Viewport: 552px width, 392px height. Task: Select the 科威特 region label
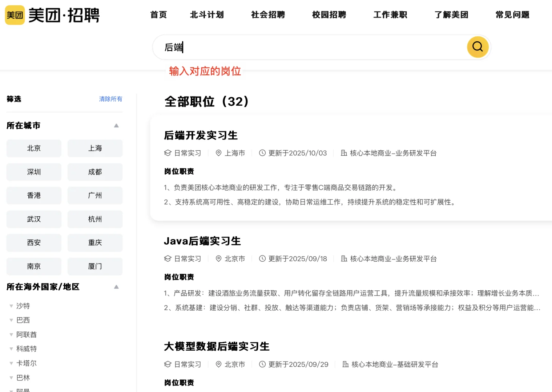pyautogui.click(x=27, y=349)
